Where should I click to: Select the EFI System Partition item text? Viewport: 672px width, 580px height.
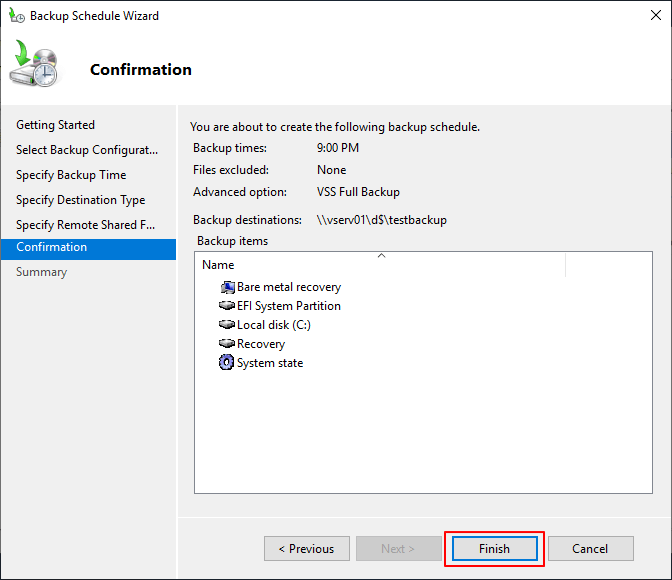pos(289,306)
